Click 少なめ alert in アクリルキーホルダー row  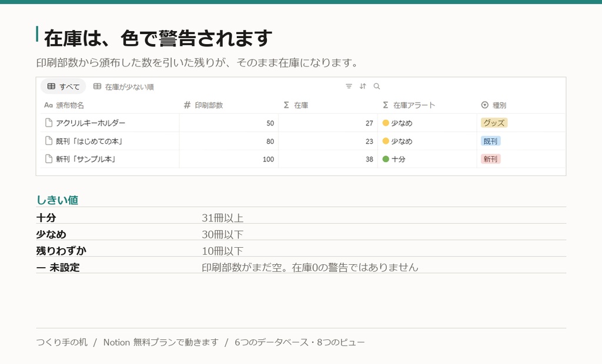pos(397,123)
